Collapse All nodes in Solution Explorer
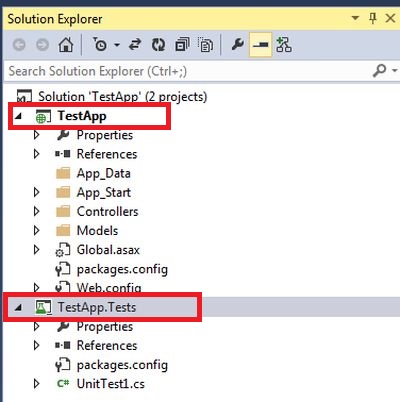The width and height of the screenshot is (400, 402). click(x=182, y=44)
